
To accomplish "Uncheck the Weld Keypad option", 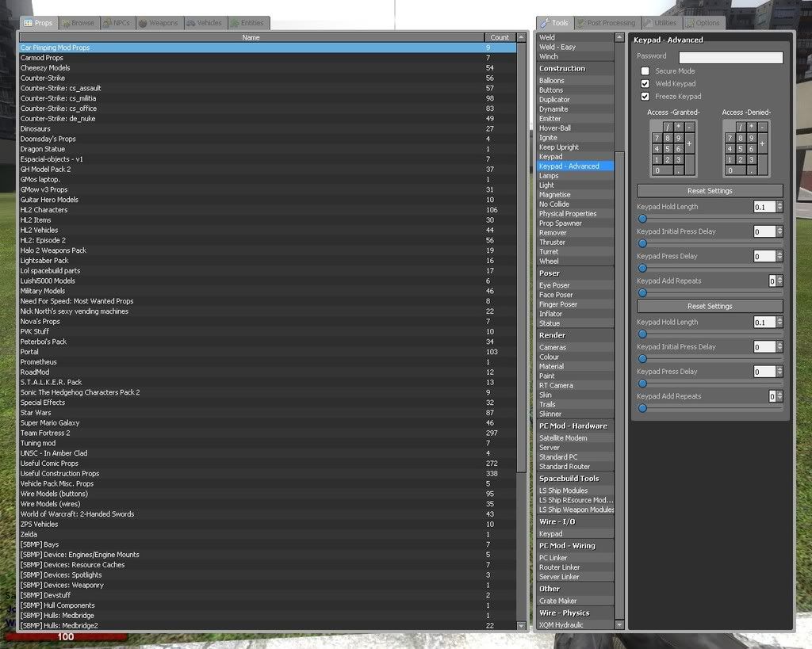I will pyautogui.click(x=645, y=84).
